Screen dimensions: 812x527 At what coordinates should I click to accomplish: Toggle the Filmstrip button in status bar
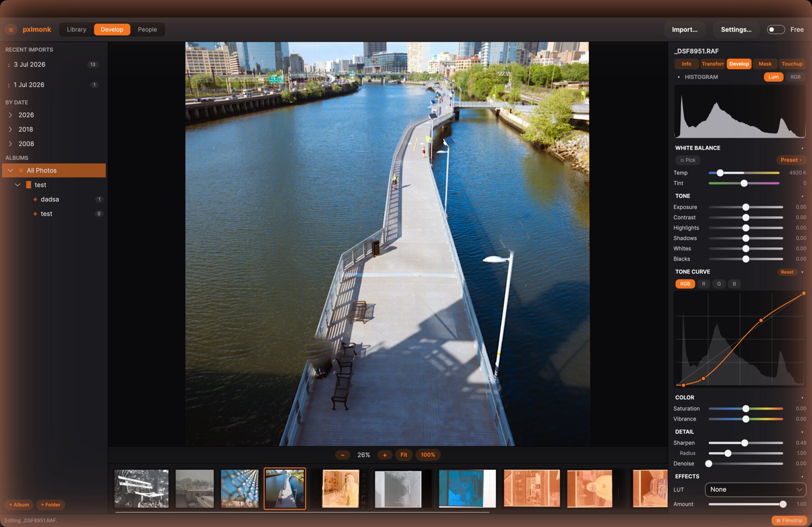pyautogui.click(x=789, y=520)
